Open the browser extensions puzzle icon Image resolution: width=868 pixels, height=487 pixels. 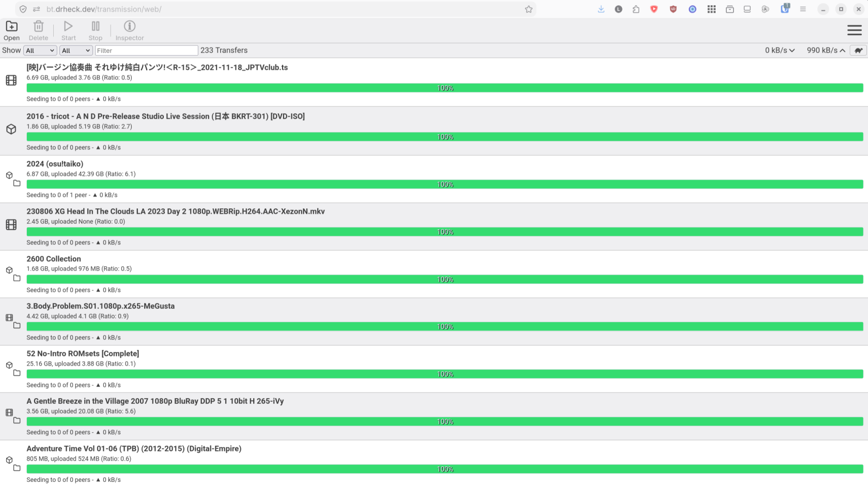tap(636, 9)
